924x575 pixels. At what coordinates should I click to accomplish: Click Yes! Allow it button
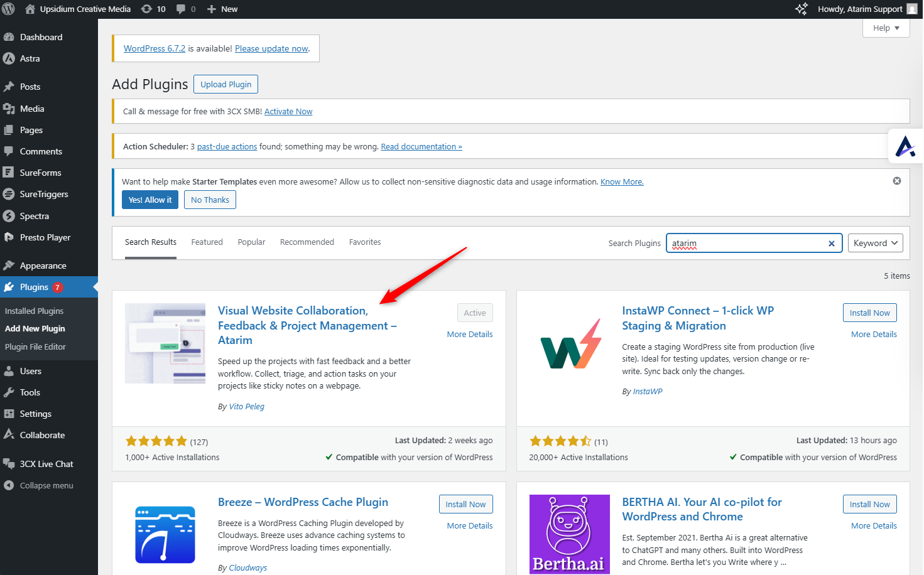[x=149, y=200]
